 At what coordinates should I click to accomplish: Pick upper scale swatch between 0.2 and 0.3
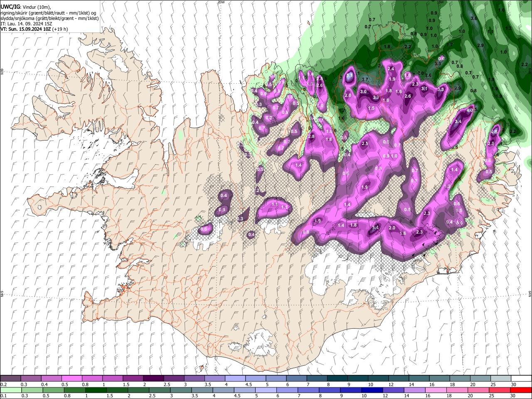10,378
